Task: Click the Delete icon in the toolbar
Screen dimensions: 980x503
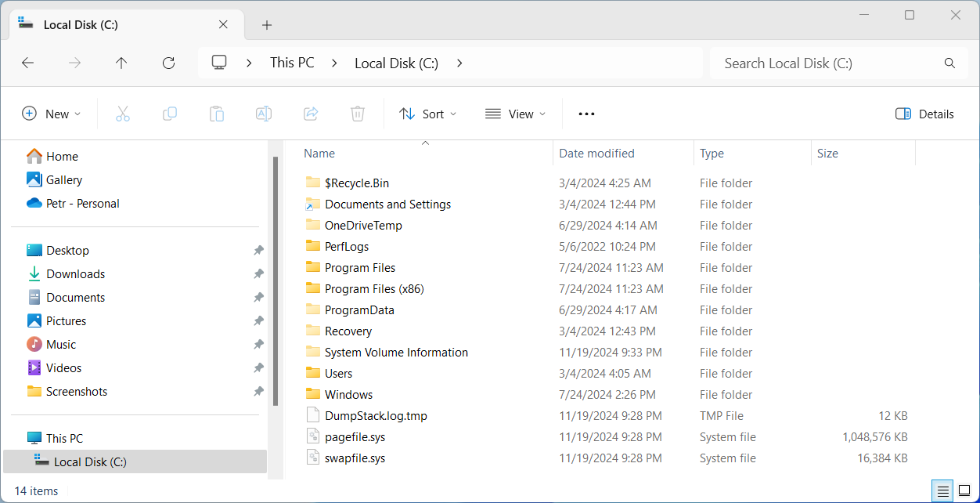Action: point(357,114)
